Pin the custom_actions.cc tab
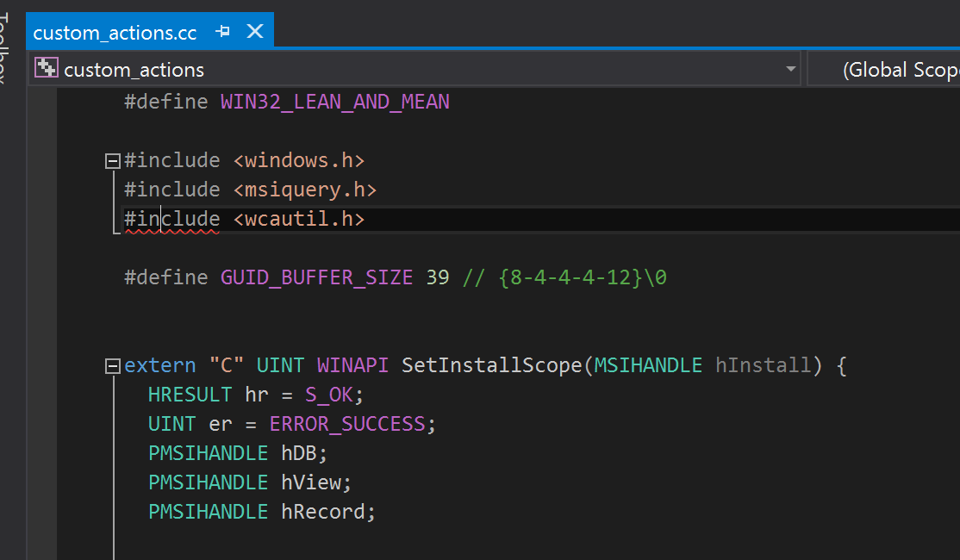The image size is (960, 560). tap(223, 31)
